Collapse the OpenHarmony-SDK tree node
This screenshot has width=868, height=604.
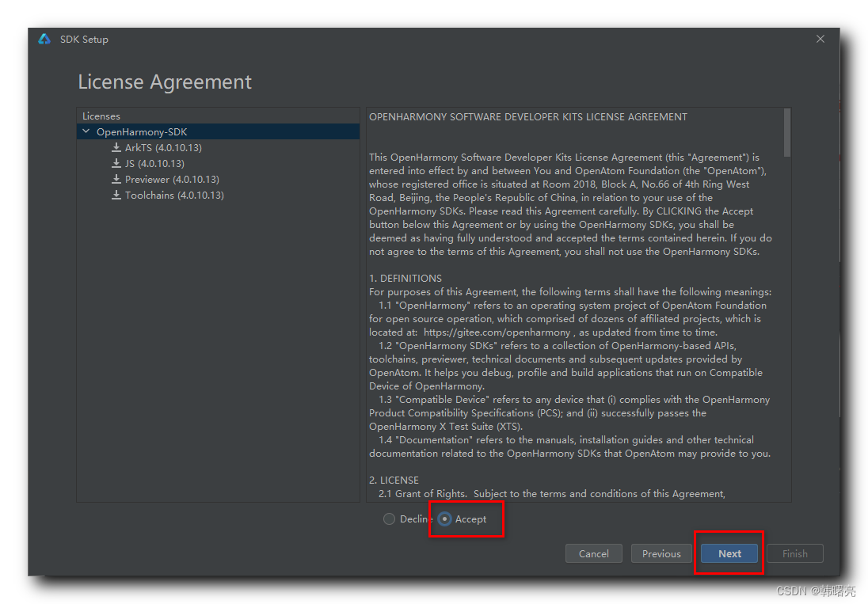coord(86,131)
